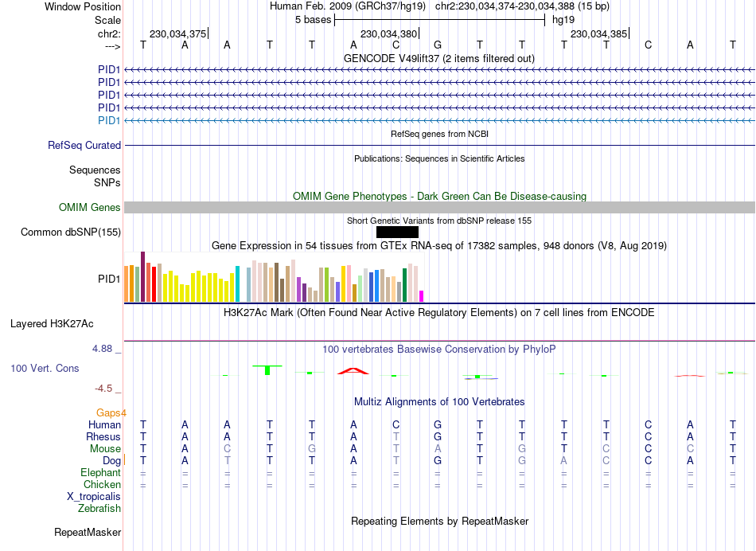Open RefSeq genes from NCBI track title

(439, 134)
